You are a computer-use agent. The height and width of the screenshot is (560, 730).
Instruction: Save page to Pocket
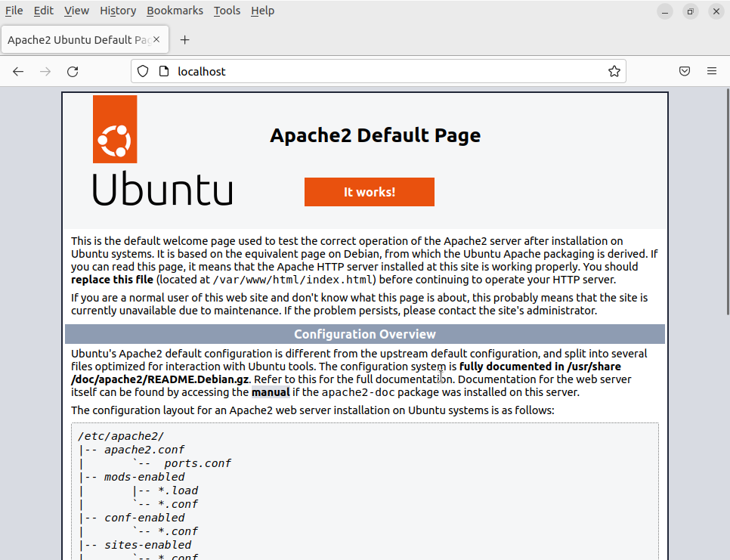685,71
